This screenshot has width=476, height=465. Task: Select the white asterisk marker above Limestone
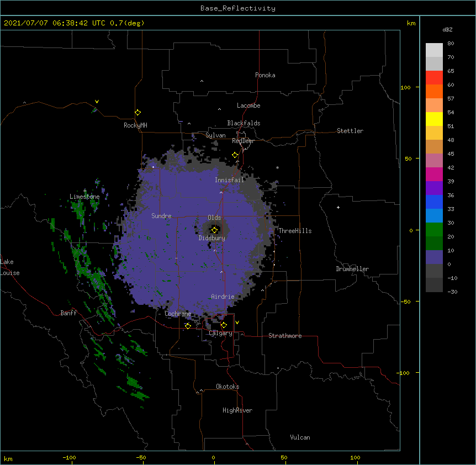tap(84, 191)
